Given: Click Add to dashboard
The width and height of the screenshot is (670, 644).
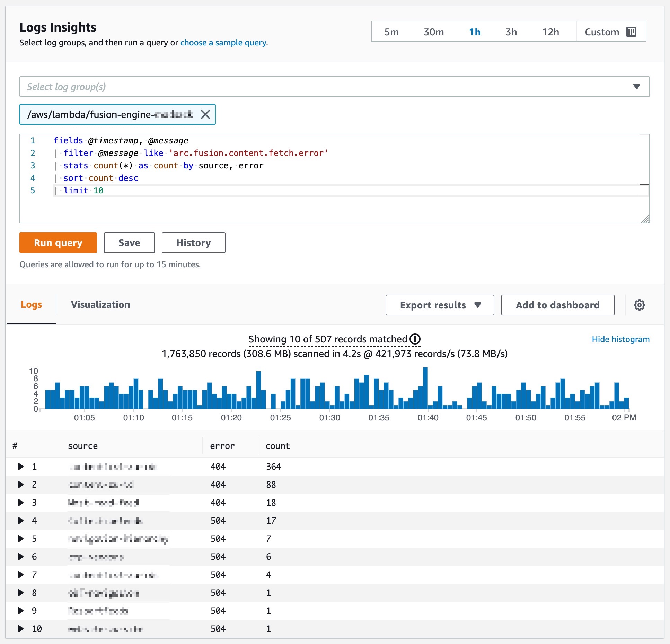Looking at the screenshot, I should pos(557,305).
